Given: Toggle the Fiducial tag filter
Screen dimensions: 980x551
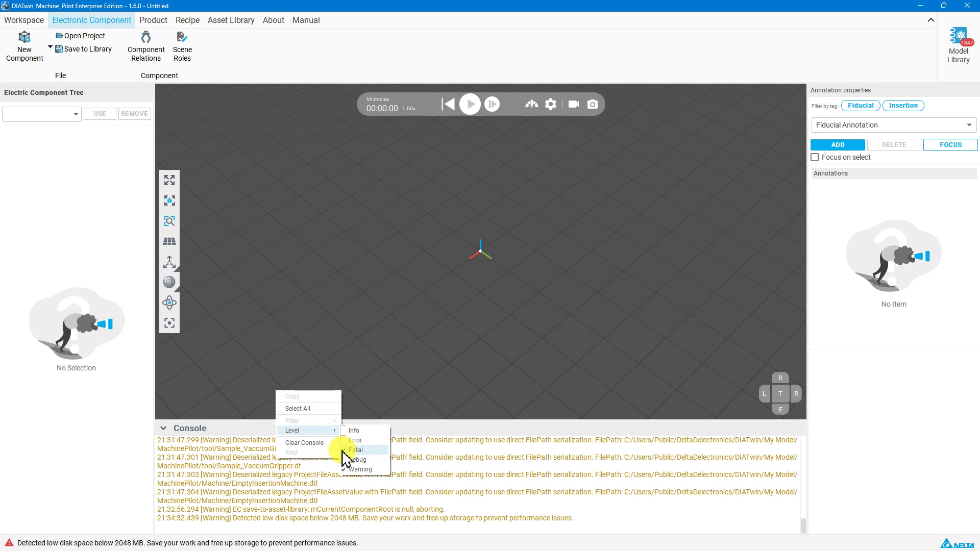Looking at the screenshot, I should pyautogui.click(x=861, y=106).
